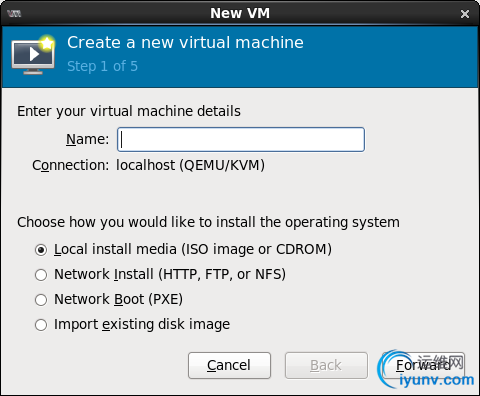Click Enter your virtual machine details heading
480x396 pixels.
pos(129,111)
